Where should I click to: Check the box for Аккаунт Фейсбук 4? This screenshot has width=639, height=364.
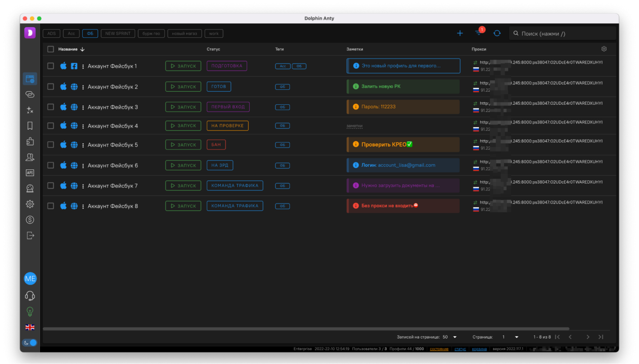[x=51, y=125]
